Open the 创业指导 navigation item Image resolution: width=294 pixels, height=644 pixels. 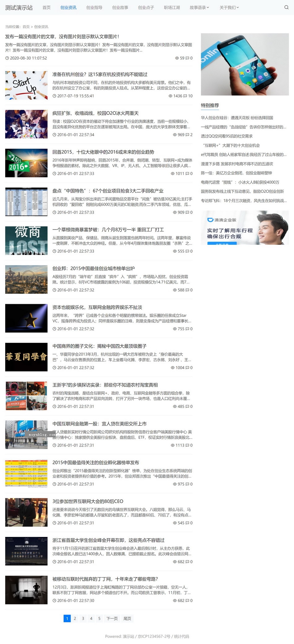point(94,7)
